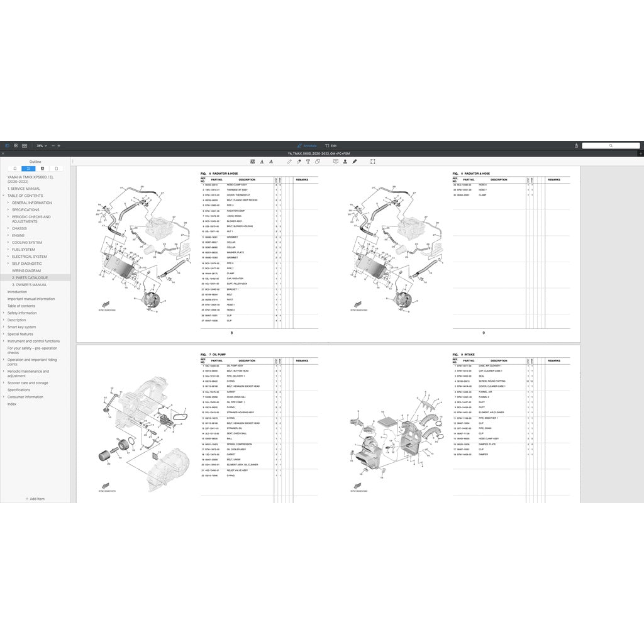The height and width of the screenshot is (644, 644).
Task: Select the eraser tool
Action: [299, 162]
